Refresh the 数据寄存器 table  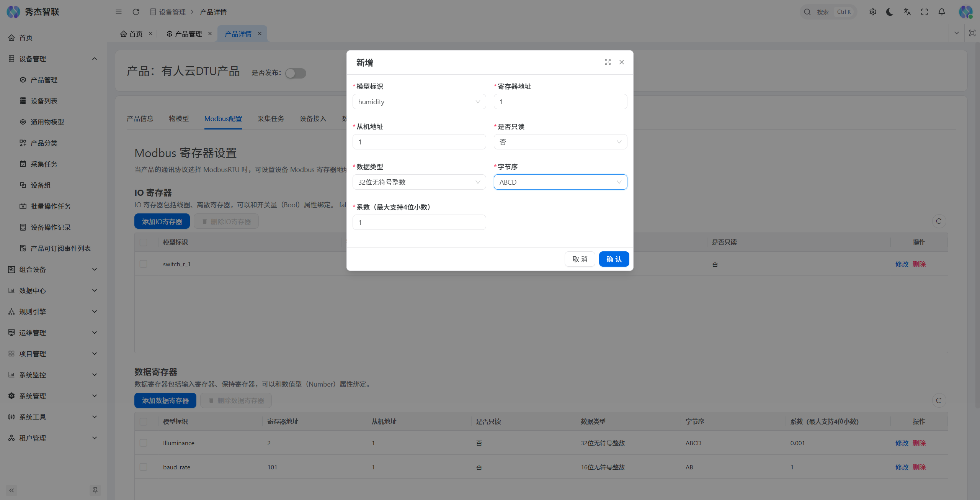point(939,400)
